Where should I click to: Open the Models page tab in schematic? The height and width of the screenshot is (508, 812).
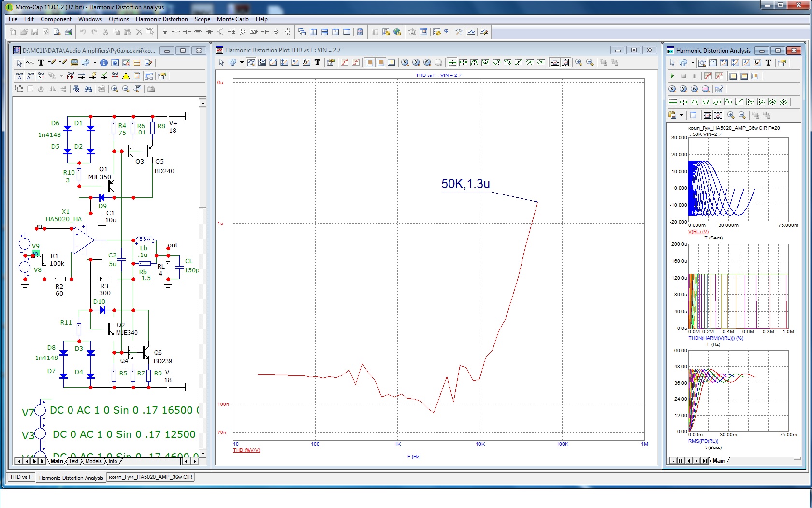click(x=94, y=461)
